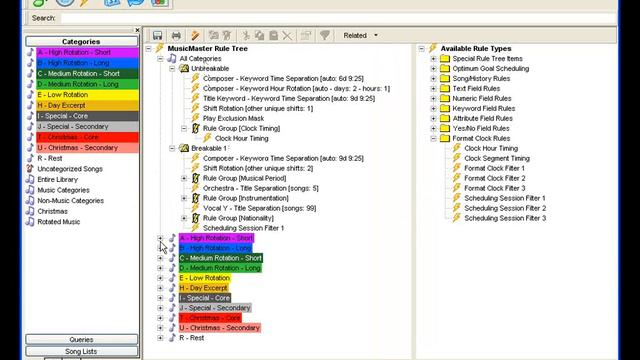
Task: Click the Entire Library notes icon
Action: (x=30, y=179)
